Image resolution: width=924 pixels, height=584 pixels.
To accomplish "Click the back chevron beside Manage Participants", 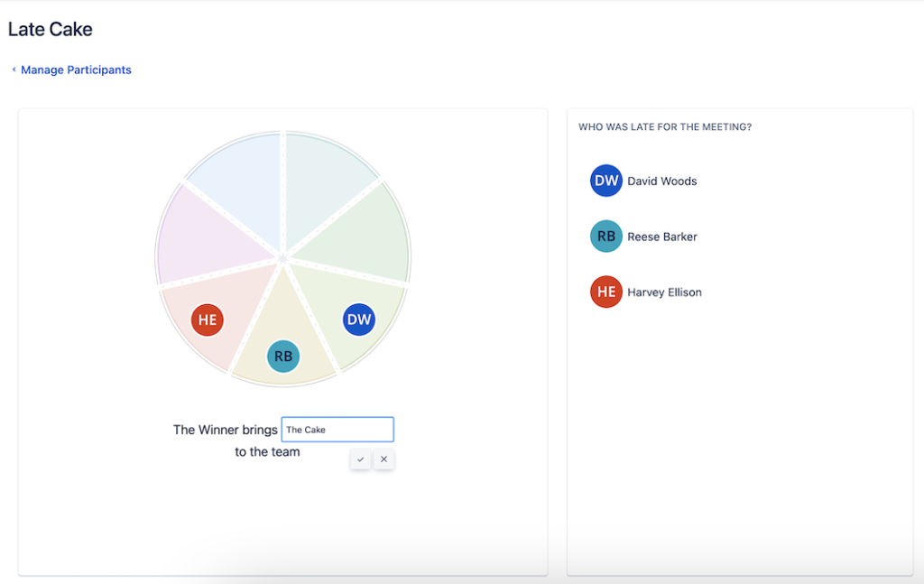I will point(14,70).
